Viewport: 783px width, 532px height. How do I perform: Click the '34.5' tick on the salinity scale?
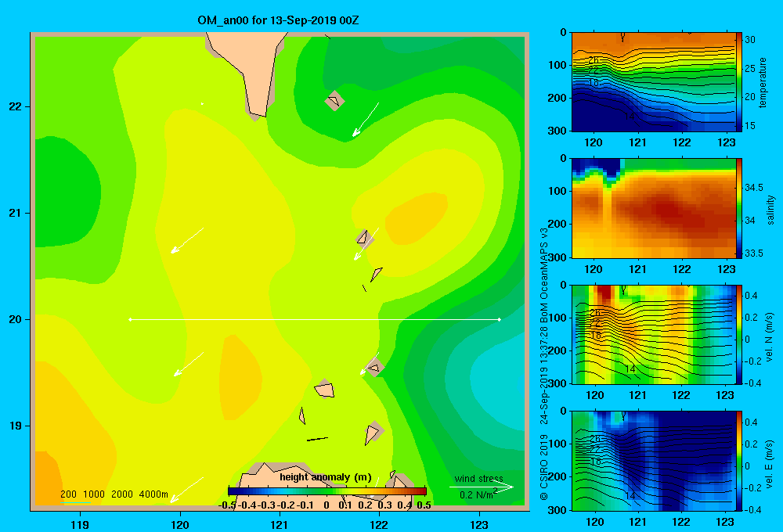click(x=754, y=188)
